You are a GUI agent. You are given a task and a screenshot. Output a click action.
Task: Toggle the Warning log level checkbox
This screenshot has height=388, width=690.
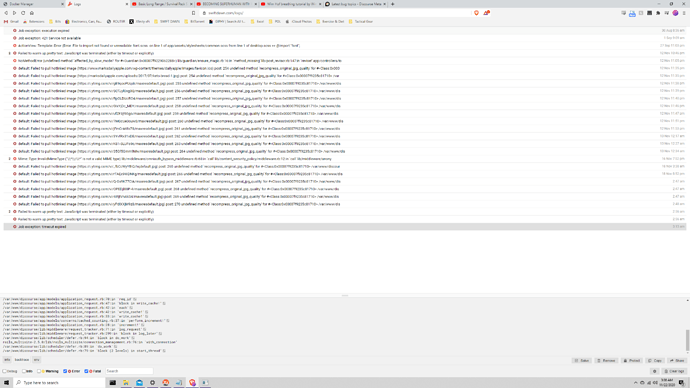point(39,371)
